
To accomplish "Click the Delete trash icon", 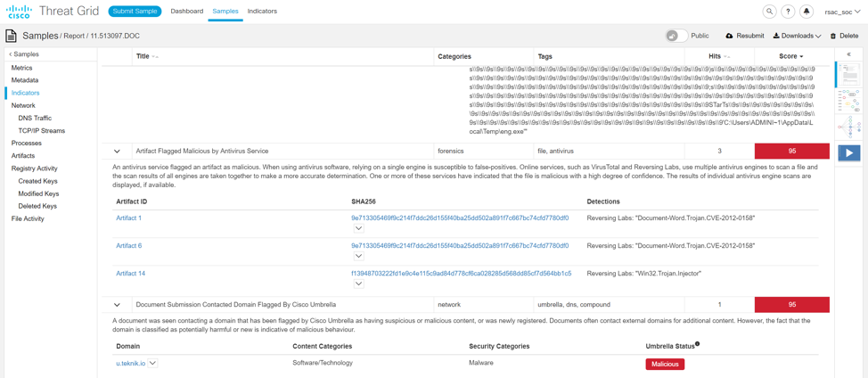I will point(833,37).
